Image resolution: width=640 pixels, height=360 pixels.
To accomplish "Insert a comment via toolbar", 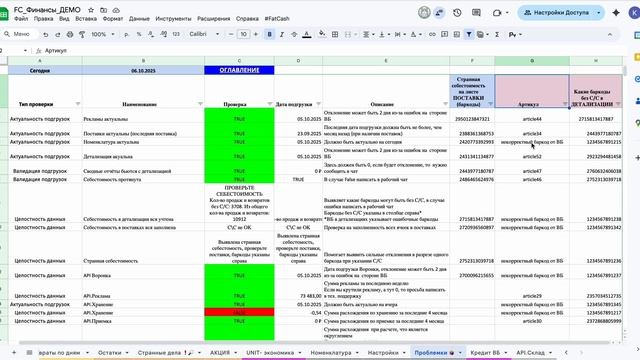I will click(444, 35).
